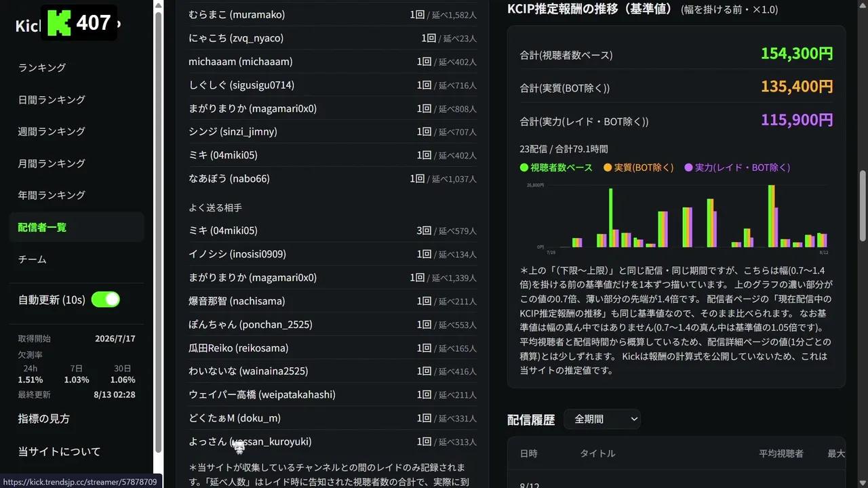Open 瓜田Reiko (reikosama) streamer page

[x=239, y=348]
